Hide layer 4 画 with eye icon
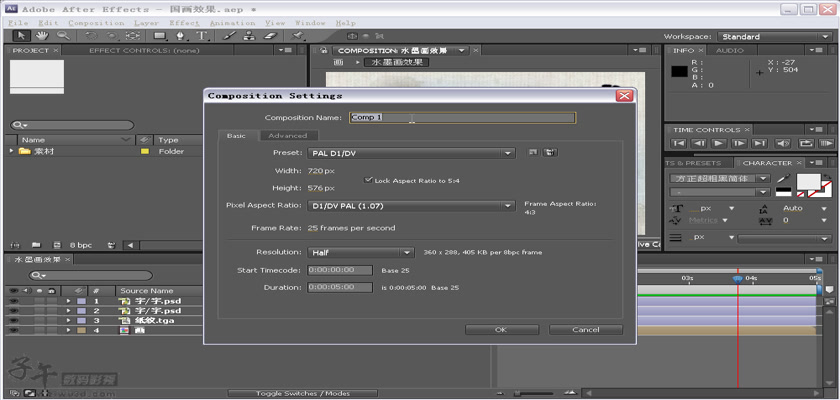 click(13, 330)
